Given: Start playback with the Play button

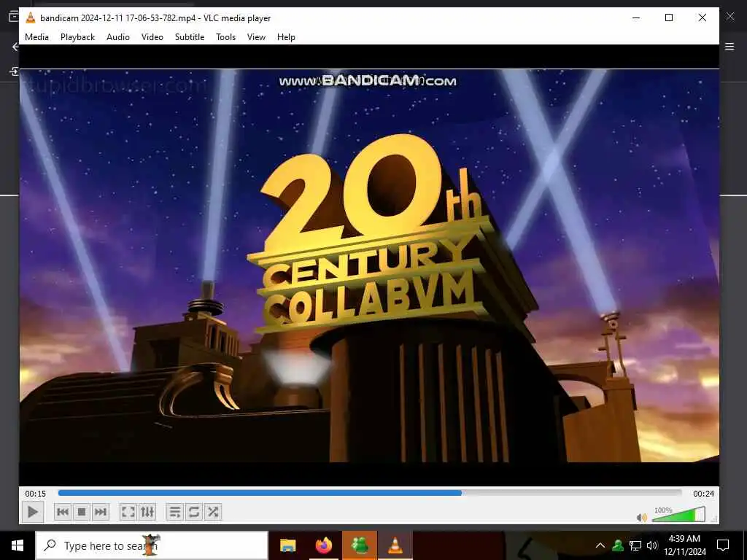Looking at the screenshot, I should pyautogui.click(x=32, y=512).
